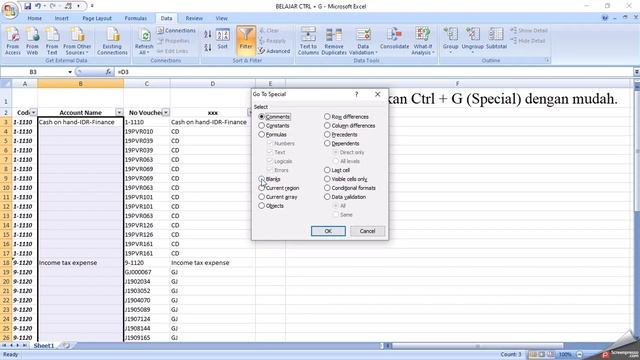This screenshot has height=360, width=640.
Task: Expand the Name Box dropdown
Action: coord(70,72)
